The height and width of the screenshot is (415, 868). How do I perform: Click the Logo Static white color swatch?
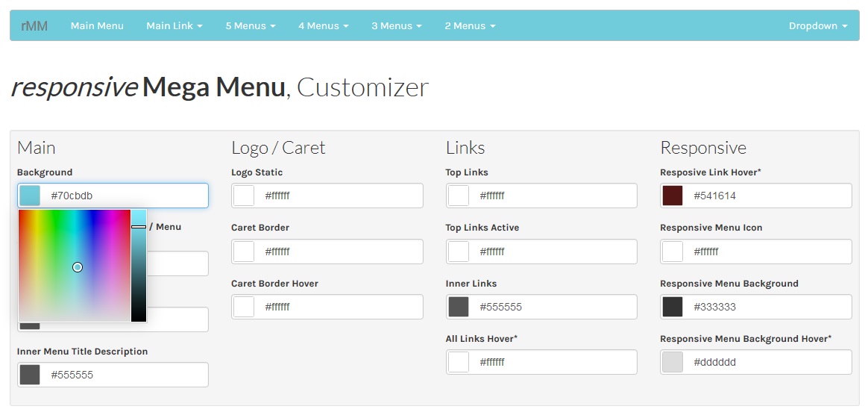point(244,196)
